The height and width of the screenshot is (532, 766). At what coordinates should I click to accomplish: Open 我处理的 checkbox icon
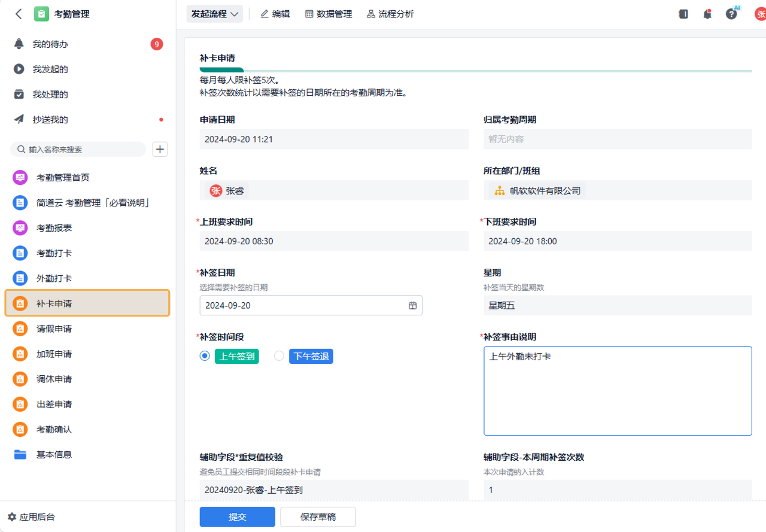19,95
